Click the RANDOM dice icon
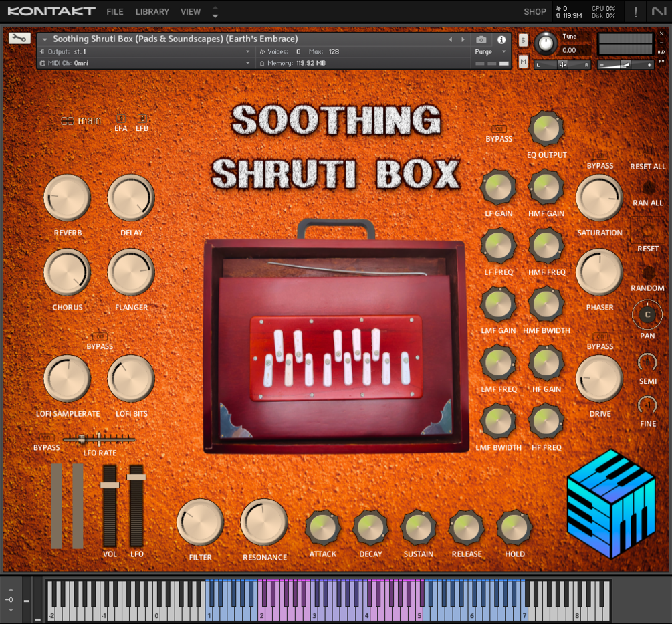Screen dimensions: 672x624 649,272
